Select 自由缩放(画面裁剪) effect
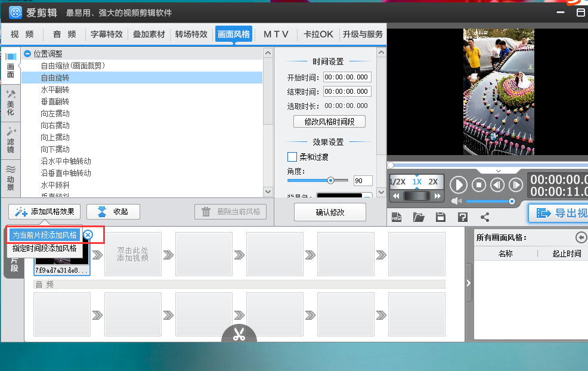588x371 pixels. tap(73, 66)
